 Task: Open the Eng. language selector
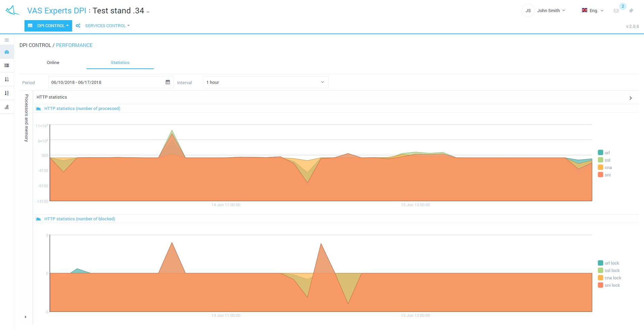[x=593, y=11]
